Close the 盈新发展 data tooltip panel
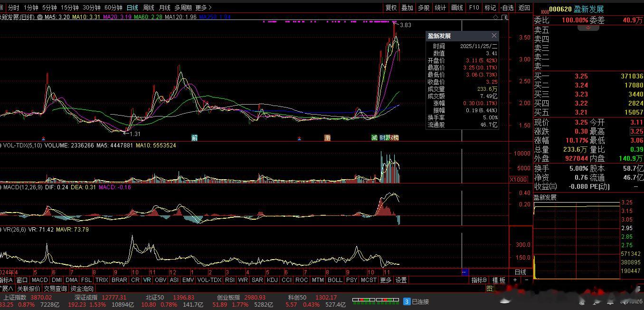Image resolution: width=644 pixels, height=310 pixels. point(494,36)
